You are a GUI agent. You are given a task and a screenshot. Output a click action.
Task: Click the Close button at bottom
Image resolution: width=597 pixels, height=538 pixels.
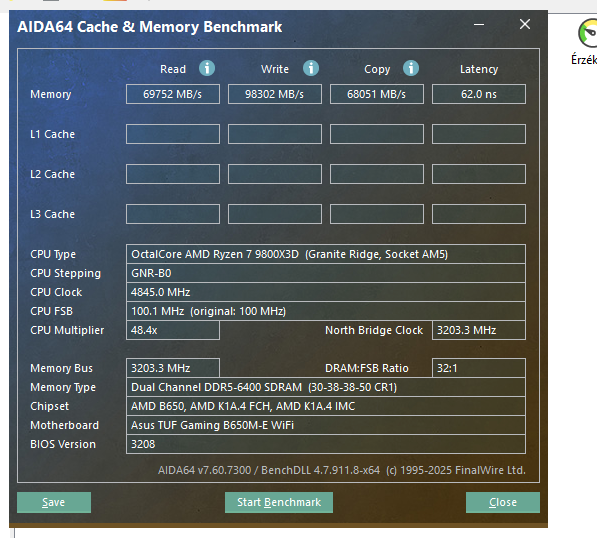coord(503,502)
